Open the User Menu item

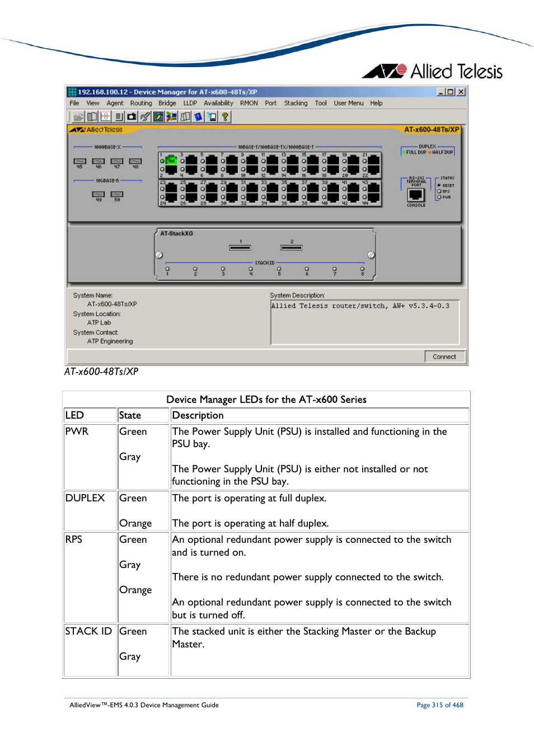pyautogui.click(x=349, y=103)
